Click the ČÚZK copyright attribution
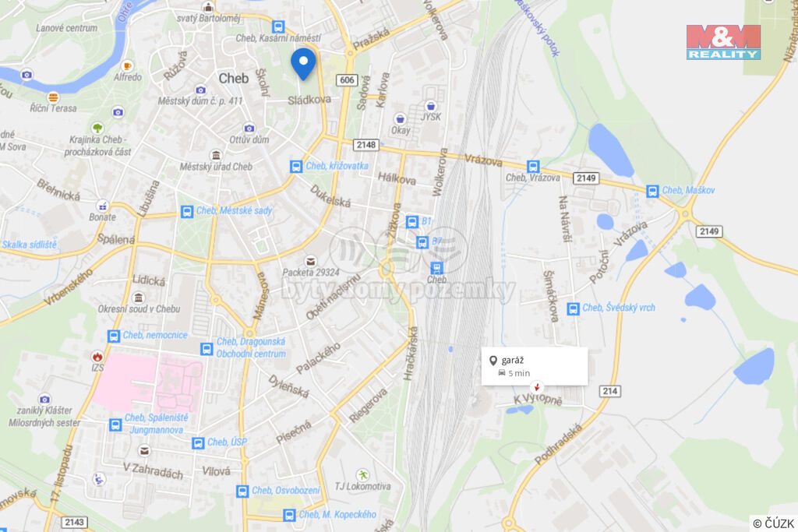 tap(774, 523)
